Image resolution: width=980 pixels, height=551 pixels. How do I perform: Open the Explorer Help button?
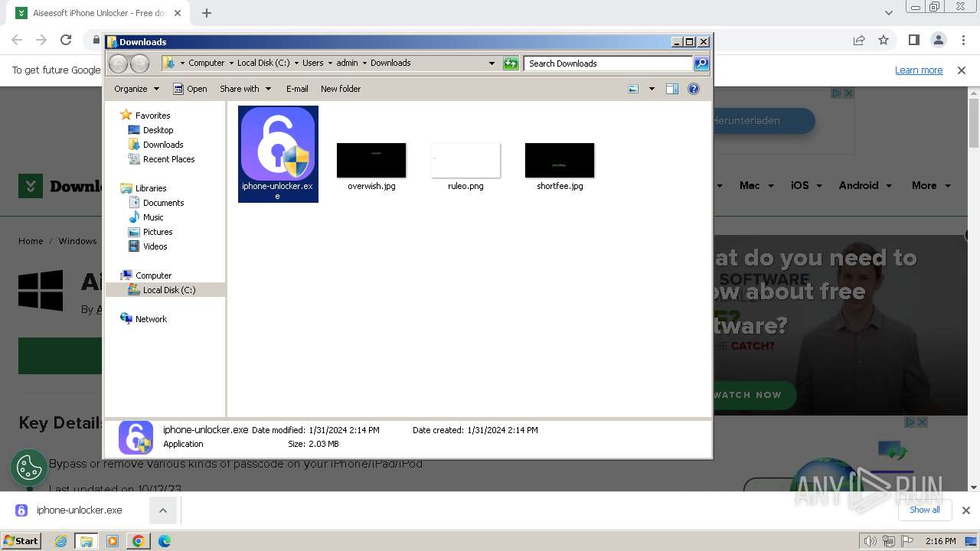pos(694,89)
